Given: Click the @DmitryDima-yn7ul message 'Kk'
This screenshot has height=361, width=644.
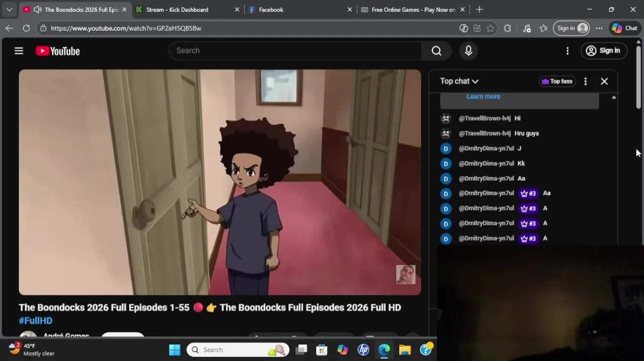Looking at the screenshot, I should point(521,163).
